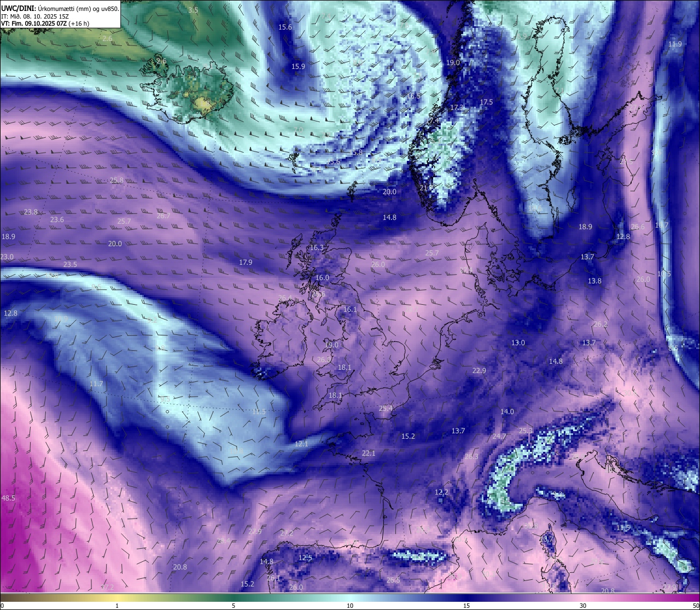Click the precipitable water color scale bar
Viewport: 700px width, 610px height.
pyautogui.click(x=350, y=597)
